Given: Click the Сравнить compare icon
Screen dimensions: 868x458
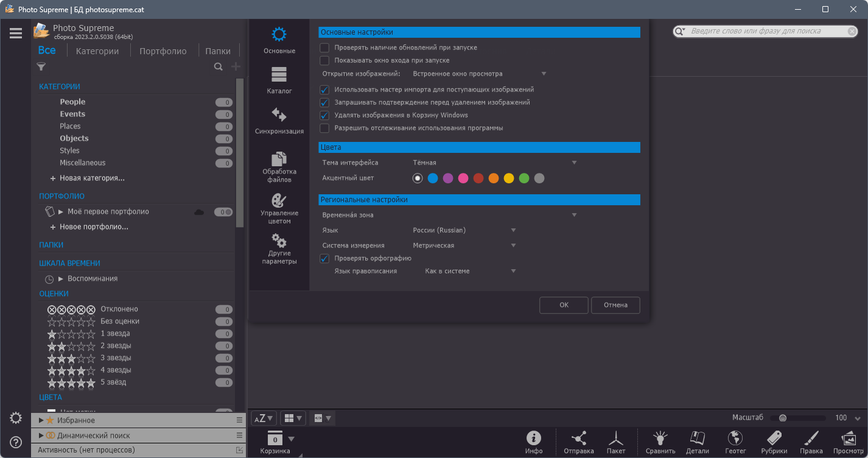Looking at the screenshot, I should [x=661, y=443].
